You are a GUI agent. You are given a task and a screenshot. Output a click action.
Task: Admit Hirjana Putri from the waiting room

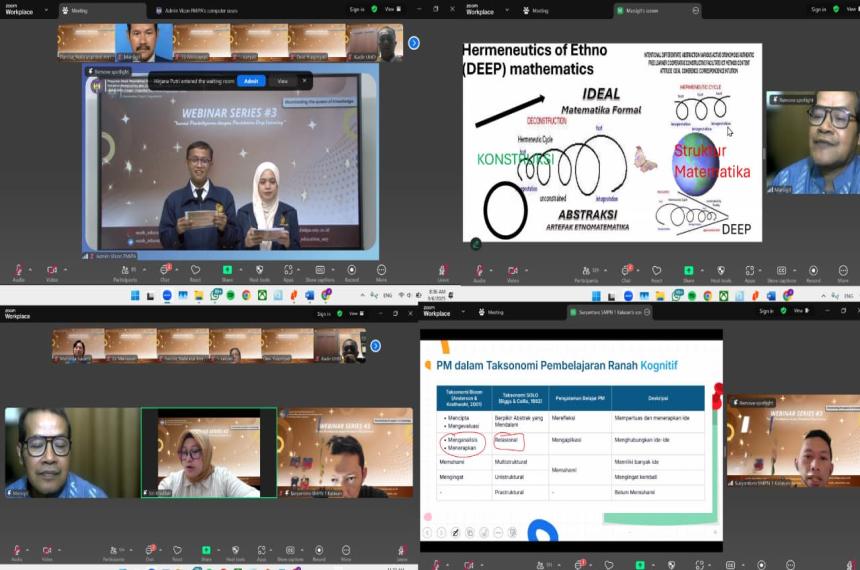coord(251,80)
